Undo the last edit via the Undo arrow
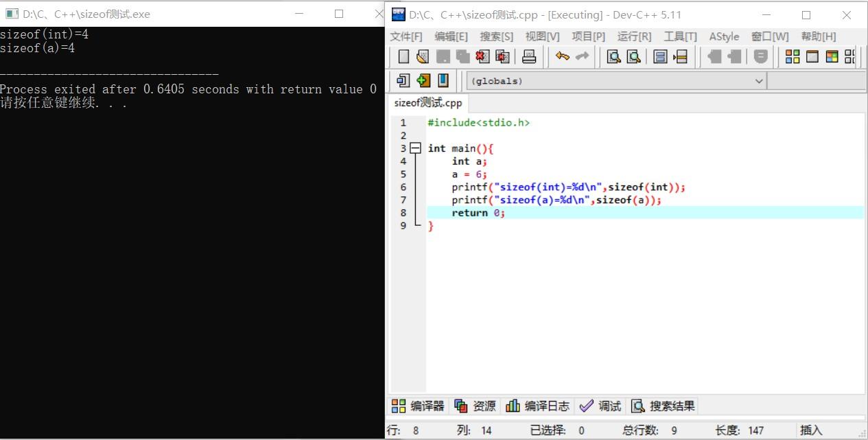 [x=563, y=57]
